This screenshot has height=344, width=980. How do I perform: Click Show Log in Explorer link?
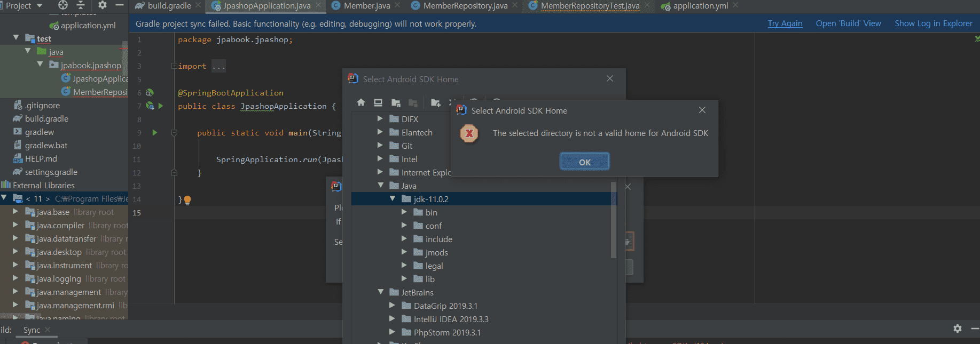pos(934,23)
